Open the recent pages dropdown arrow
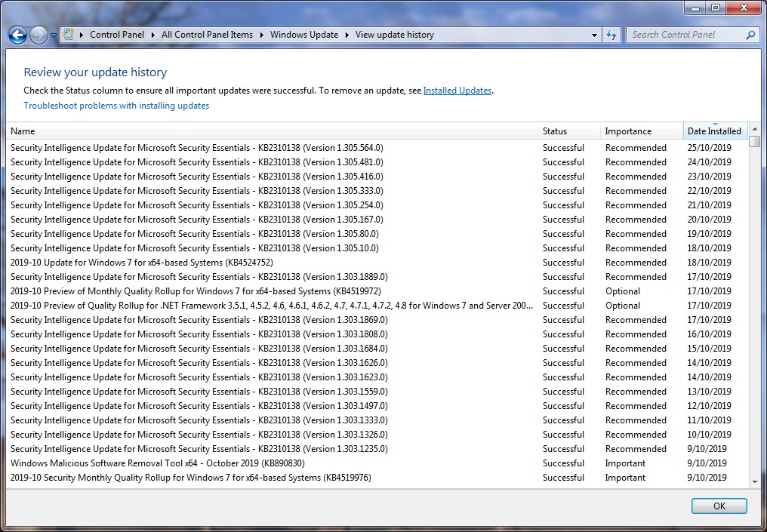 tap(54, 35)
